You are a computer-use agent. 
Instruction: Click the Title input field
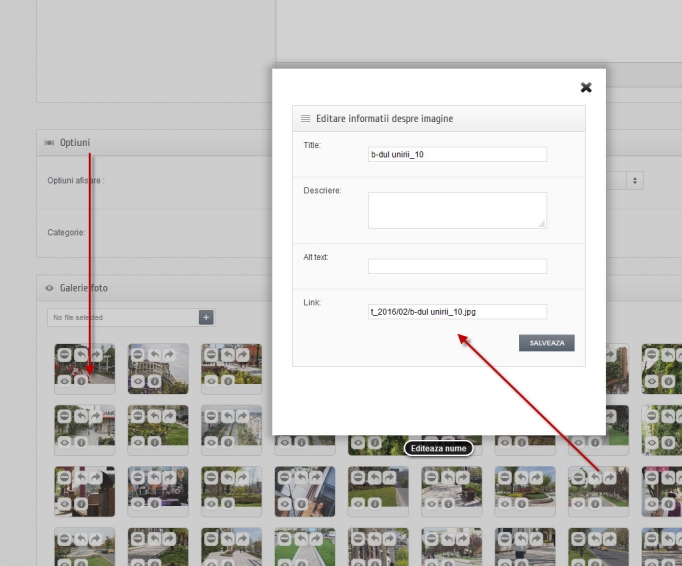pos(457,155)
